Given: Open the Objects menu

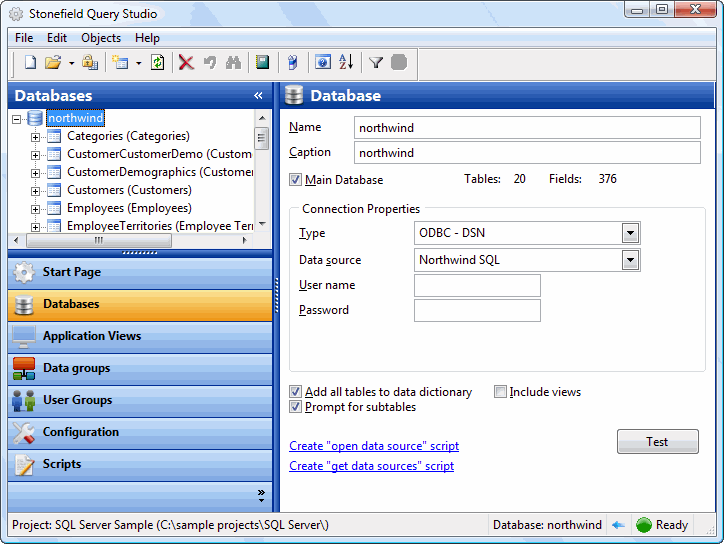Looking at the screenshot, I should coord(100,38).
